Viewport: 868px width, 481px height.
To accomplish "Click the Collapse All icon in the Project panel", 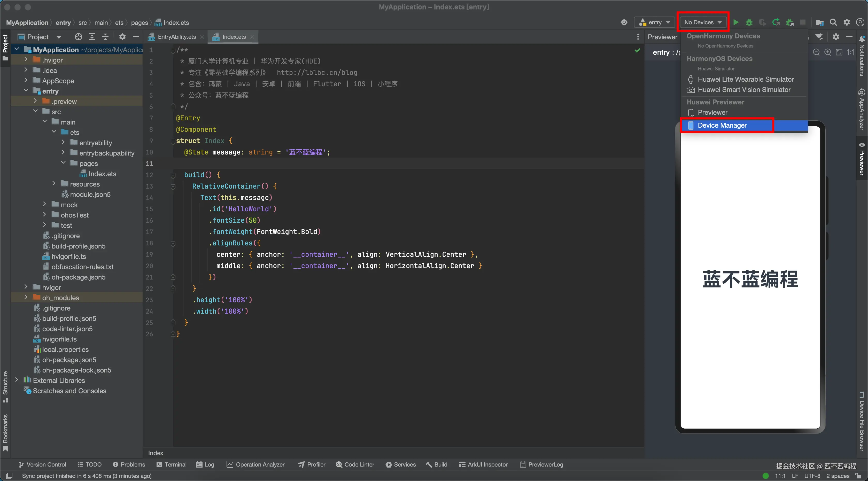I will click(x=105, y=37).
